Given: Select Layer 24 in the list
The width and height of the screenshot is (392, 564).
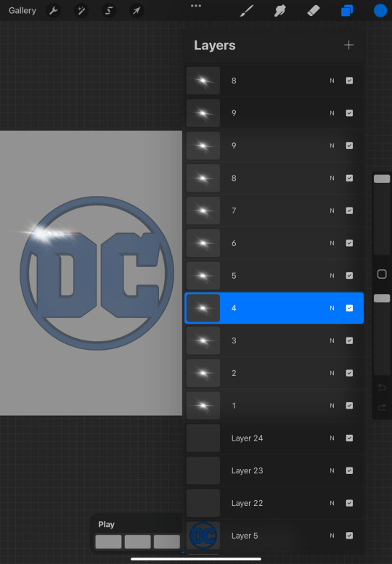Looking at the screenshot, I should tap(274, 438).
